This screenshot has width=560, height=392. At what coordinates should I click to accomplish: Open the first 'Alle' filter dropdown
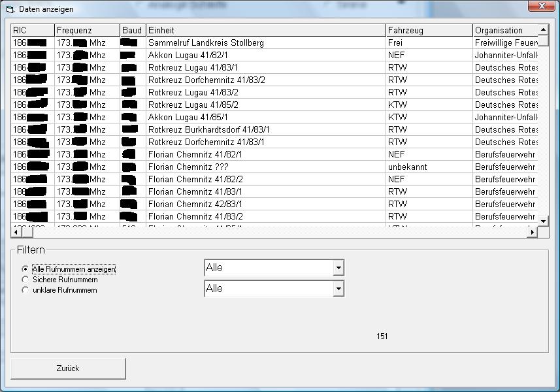click(338, 268)
